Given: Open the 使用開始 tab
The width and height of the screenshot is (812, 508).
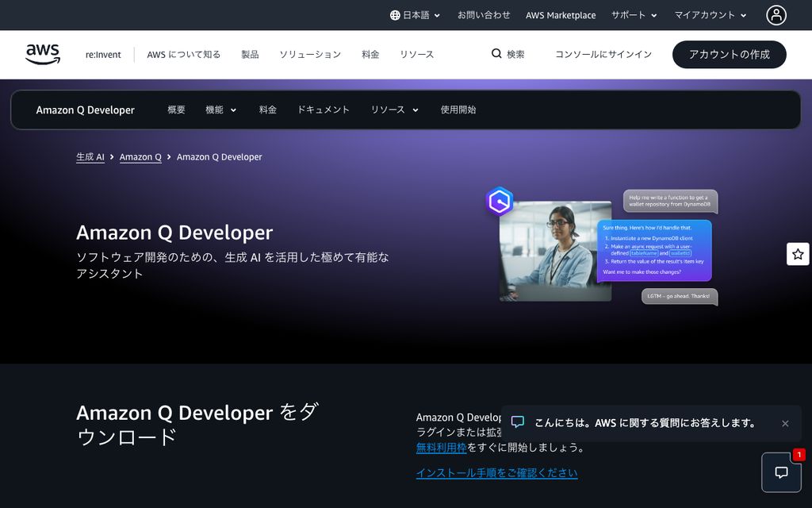Looking at the screenshot, I should 458,110.
